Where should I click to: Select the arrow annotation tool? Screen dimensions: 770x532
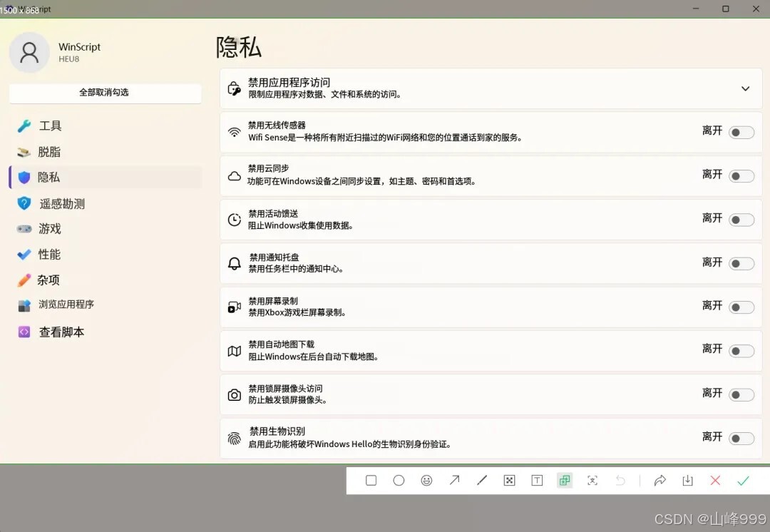(x=454, y=481)
